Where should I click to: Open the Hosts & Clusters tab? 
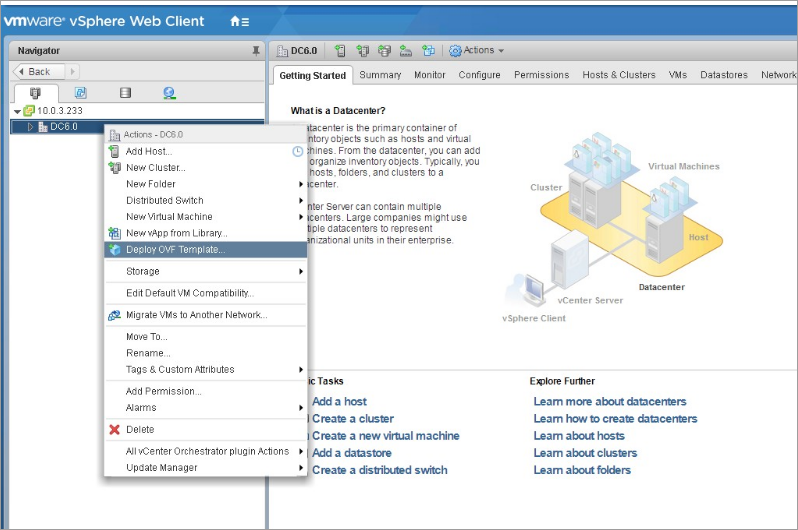(619, 75)
